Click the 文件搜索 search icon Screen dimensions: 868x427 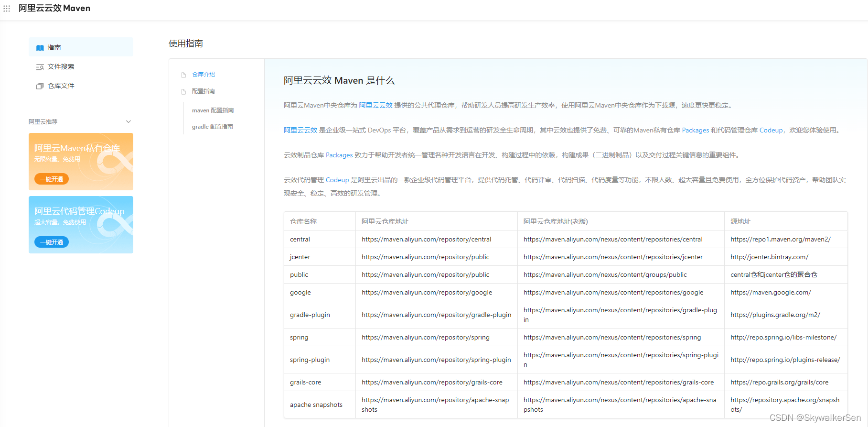point(40,67)
